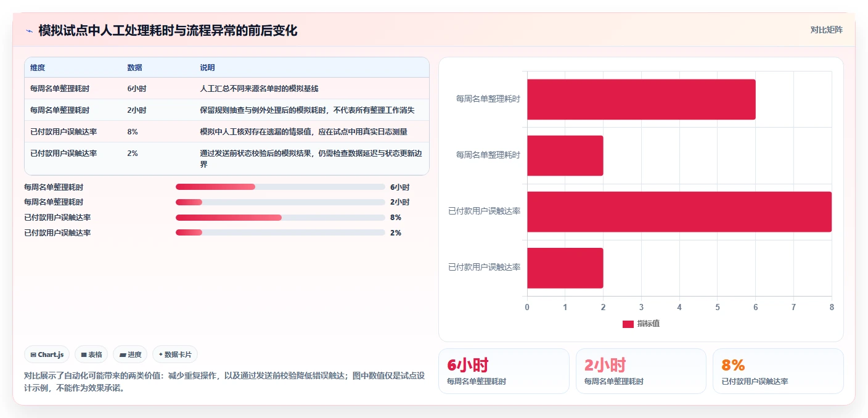Select the 数据 column header
Screen dimensions: 868x418
click(134, 68)
